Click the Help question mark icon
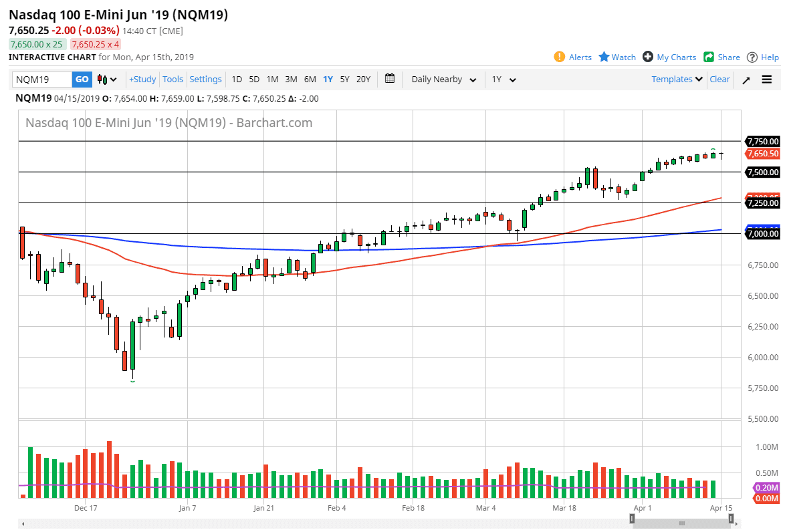Screen dimensions: 785x532 (x=752, y=57)
